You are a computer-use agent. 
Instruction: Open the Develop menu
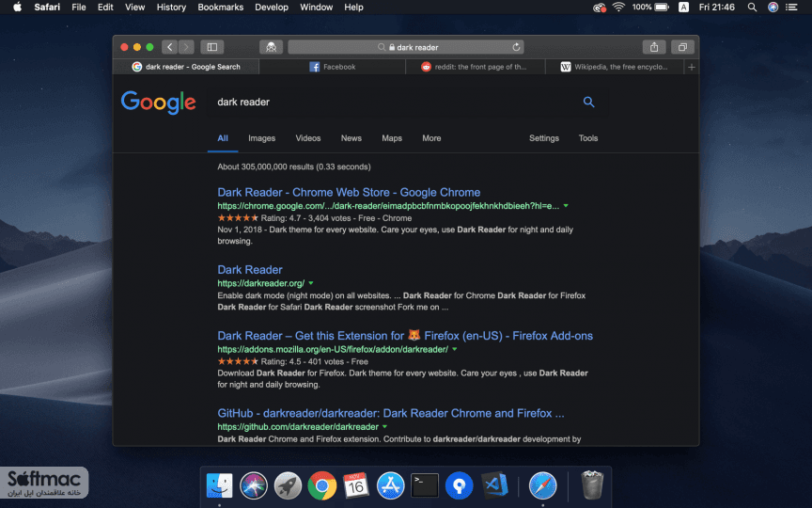coord(272,8)
